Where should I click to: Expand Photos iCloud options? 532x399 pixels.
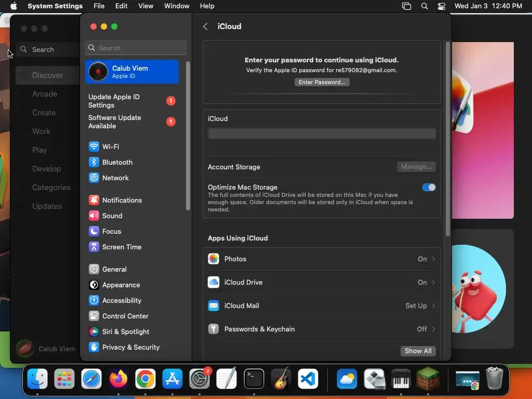click(322, 259)
